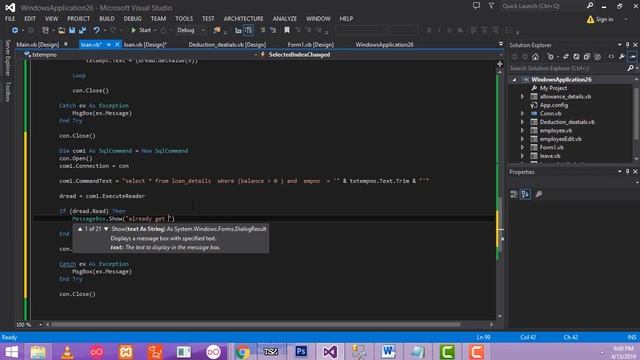Click Refresh icon in Solution Explorer
This screenshot has height=360, width=640.
click(576, 57)
